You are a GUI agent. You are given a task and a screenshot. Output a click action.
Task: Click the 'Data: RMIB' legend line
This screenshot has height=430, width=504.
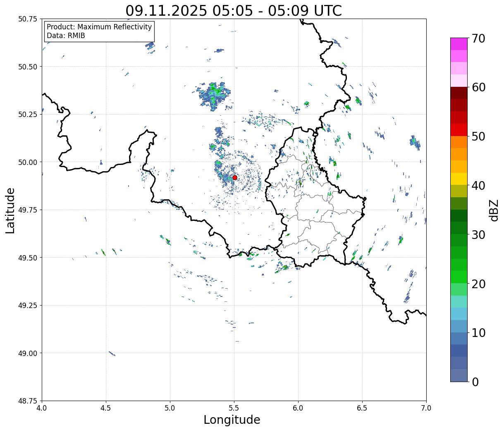point(66,36)
